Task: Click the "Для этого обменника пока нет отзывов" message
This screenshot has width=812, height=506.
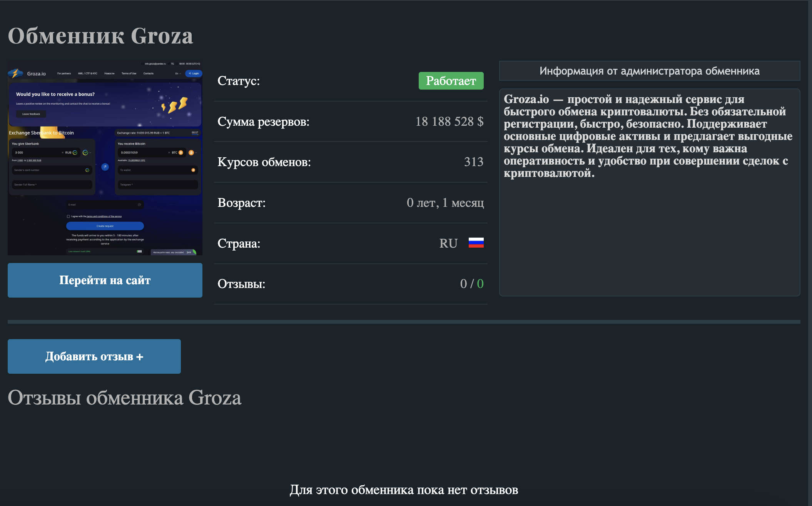Action: coord(404,490)
